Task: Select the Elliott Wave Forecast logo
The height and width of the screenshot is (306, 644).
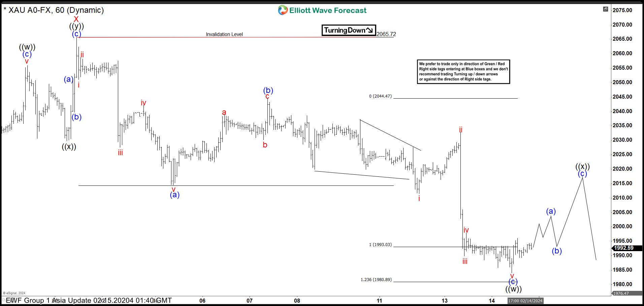Action: point(321,11)
